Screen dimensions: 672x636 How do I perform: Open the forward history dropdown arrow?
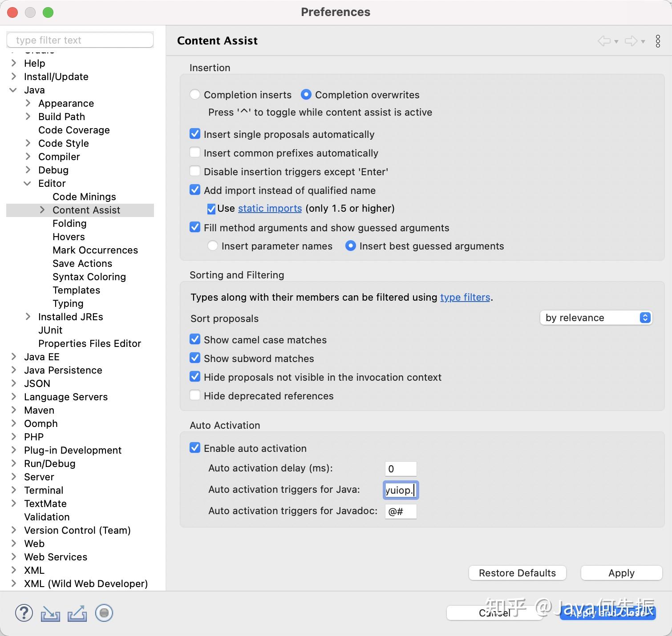[x=643, y=41]
